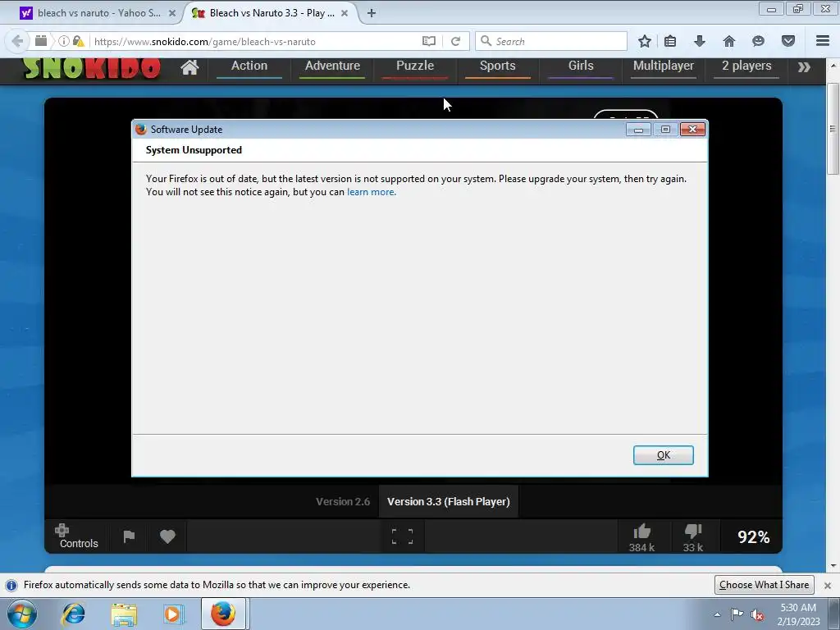Show hidden system tray icons
The image size is (840, 630).
[x=717, y=614]
